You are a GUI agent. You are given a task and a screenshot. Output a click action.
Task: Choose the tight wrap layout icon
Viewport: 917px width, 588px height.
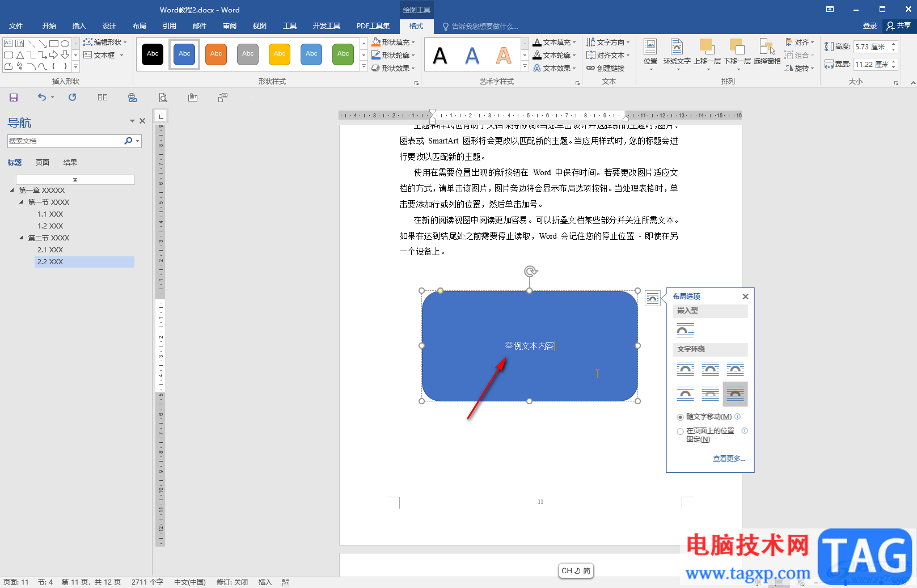pos(710,369)
